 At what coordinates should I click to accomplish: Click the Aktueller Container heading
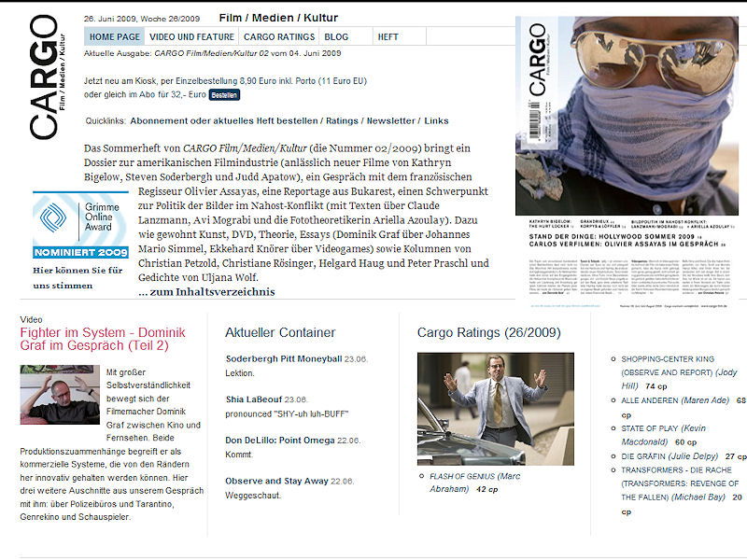[280, 332]
